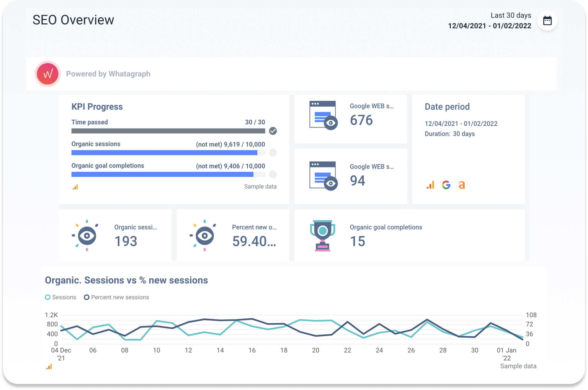Click the Powered by Whatagraph link
Screen dimensions: 588x390
pos(108,74)
